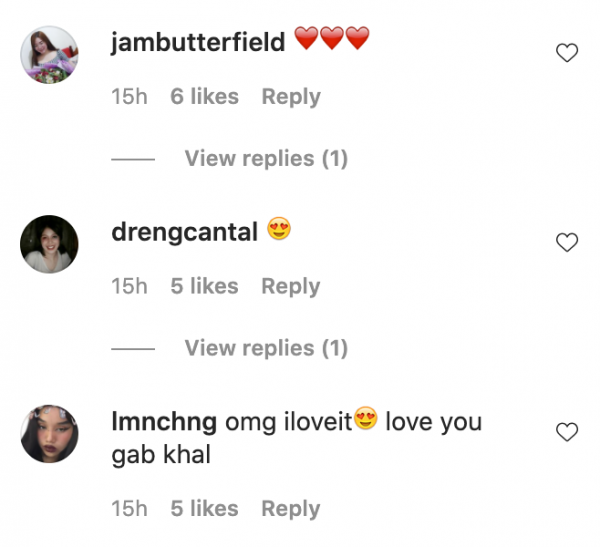Viewport: 600px width, 547px height.
Task: See the 5 likes on drengcantal's comment
Action: [205, 286]
